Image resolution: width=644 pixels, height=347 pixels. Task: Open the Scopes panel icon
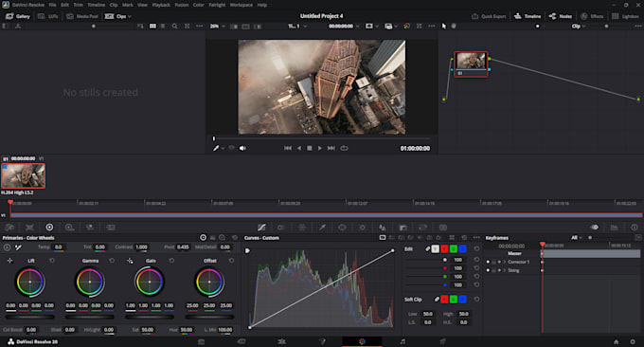point(614,227)
